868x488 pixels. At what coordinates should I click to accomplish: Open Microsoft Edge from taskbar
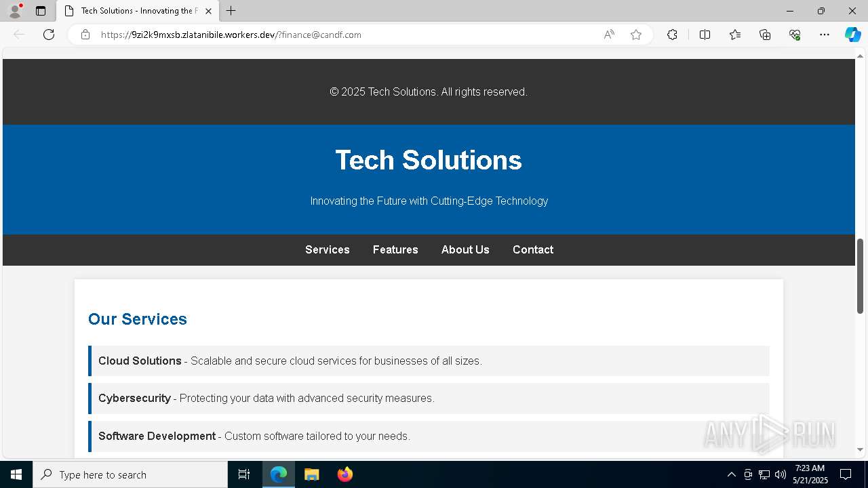(279, 474)
